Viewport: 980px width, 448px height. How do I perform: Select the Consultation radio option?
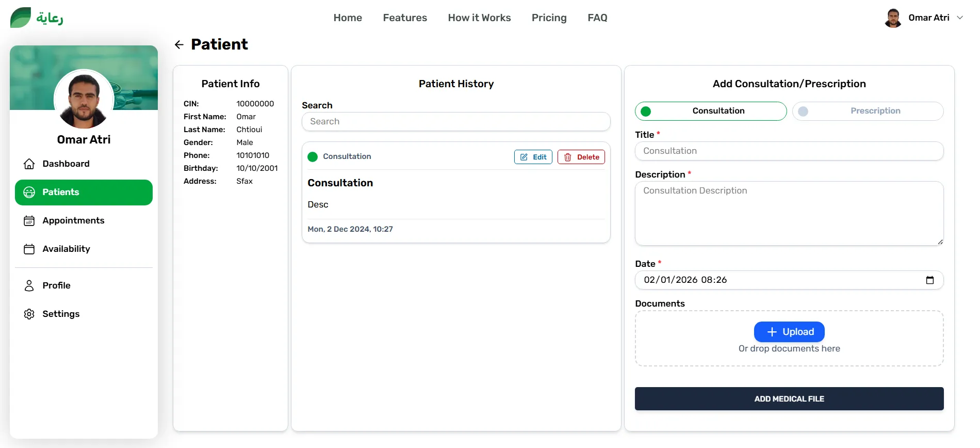[711, 111]
